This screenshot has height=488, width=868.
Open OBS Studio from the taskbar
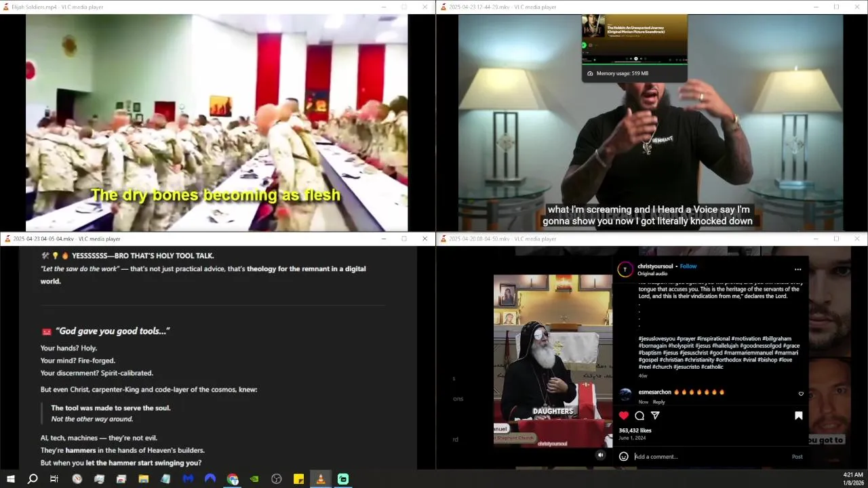pos(277,479)
